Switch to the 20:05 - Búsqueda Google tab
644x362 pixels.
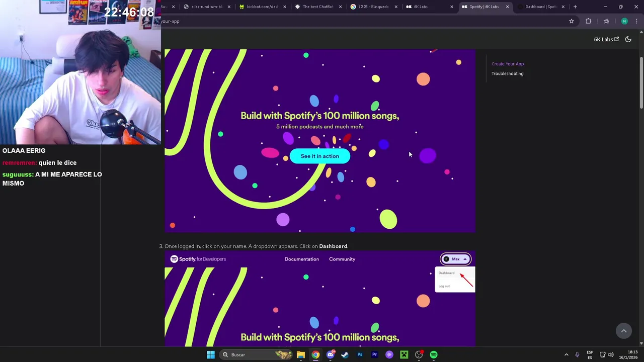(x=373, y=7)
